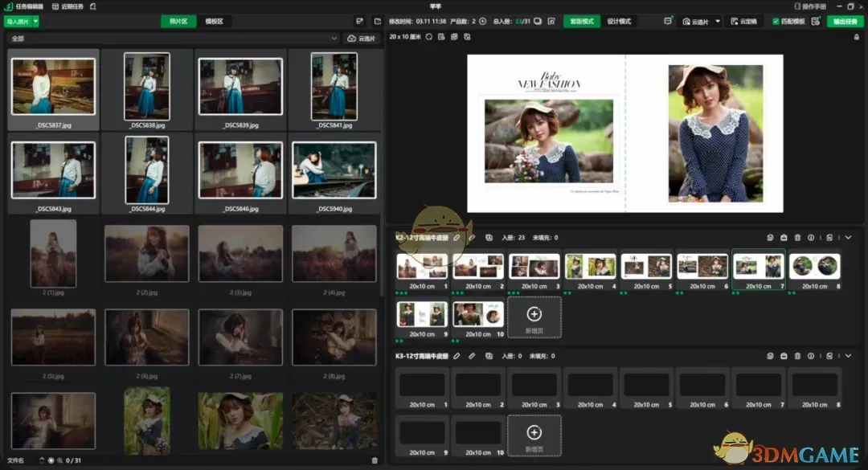Screen dimensions: 868x470
Task: Click the add product plus icon beside 产品数
Action: coord(483,22)
